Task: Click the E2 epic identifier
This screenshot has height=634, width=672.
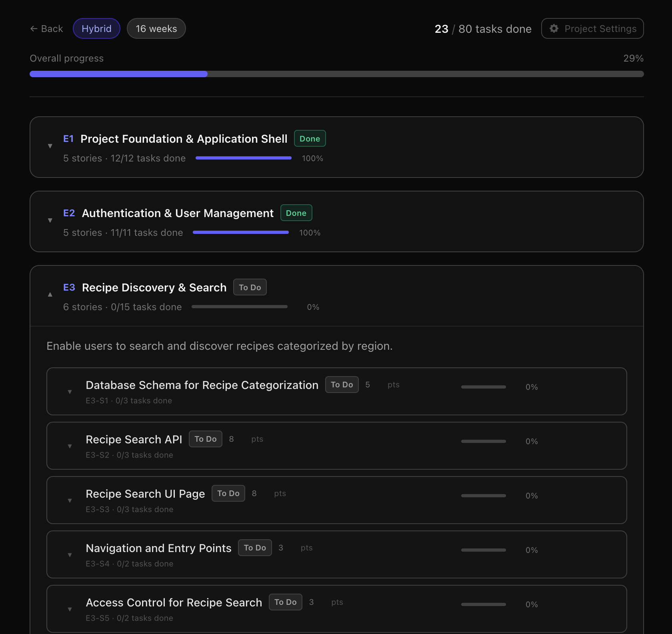Action: point(69,213)
